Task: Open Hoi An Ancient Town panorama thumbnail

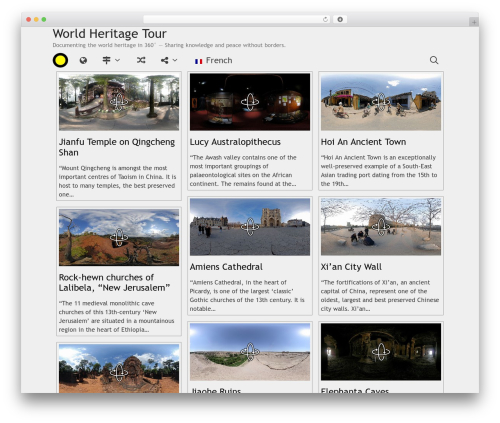Action: click(381, 102)
